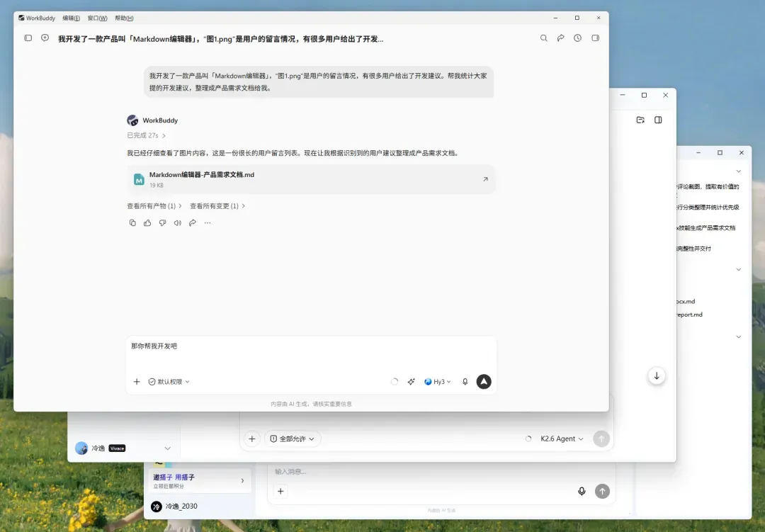Click the Vivace badge beside 冷逸
Image resolution: width=765 pixels, height=532 pixels.
pos(117,448)
